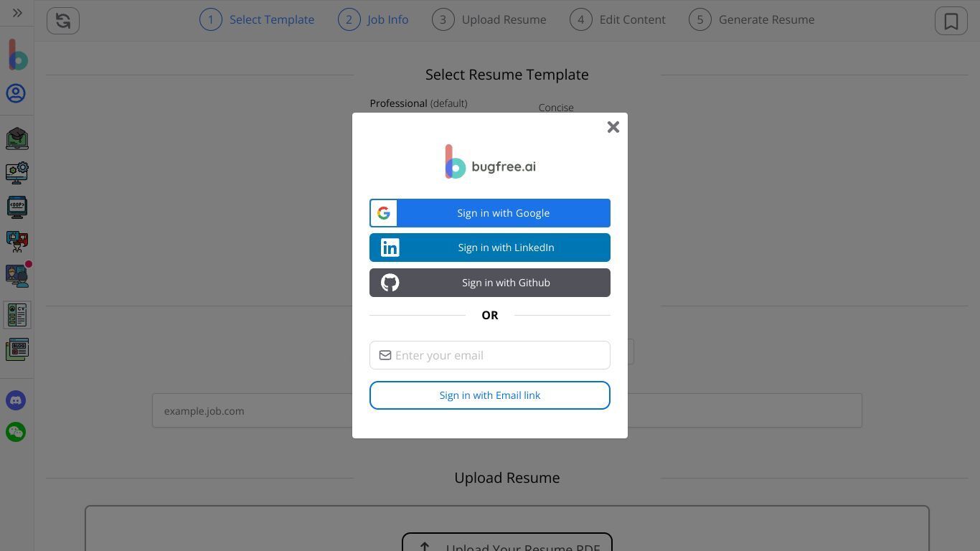The width and height of the screenshot is (980, 551).
Task: Go to step 4 Edit Content
Action: click(x=618, y=19)
